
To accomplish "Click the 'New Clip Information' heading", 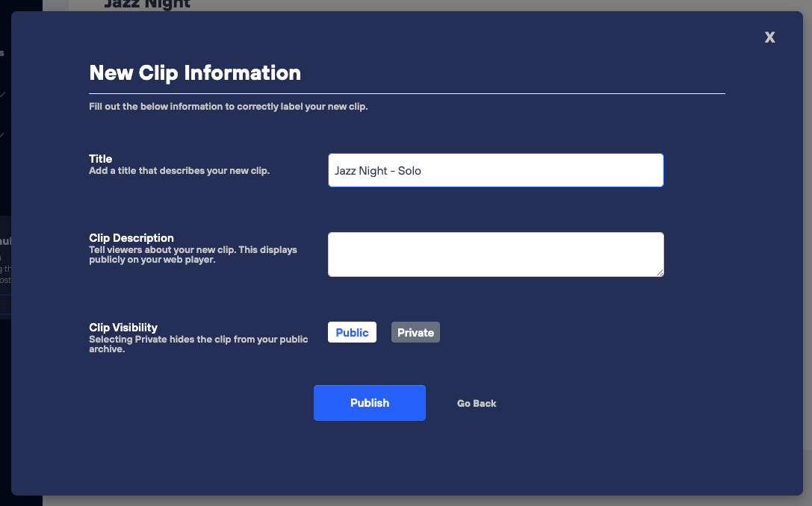I will coord(194,72).
